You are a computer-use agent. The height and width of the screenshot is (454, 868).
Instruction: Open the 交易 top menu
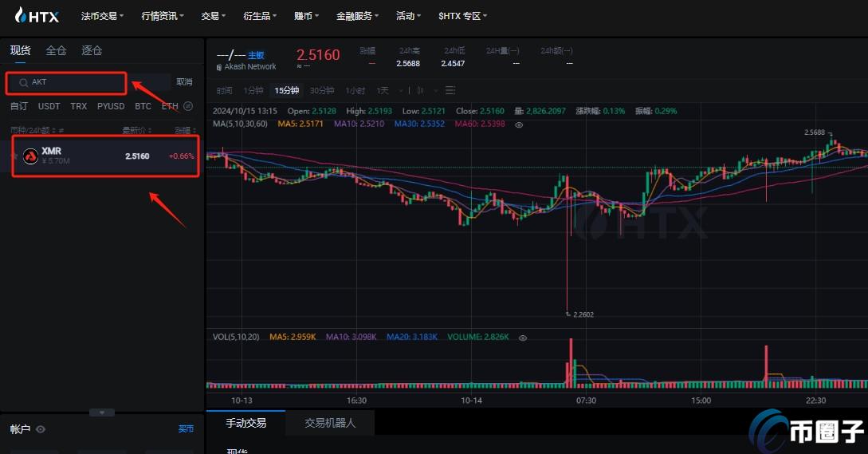coord(213,16)
